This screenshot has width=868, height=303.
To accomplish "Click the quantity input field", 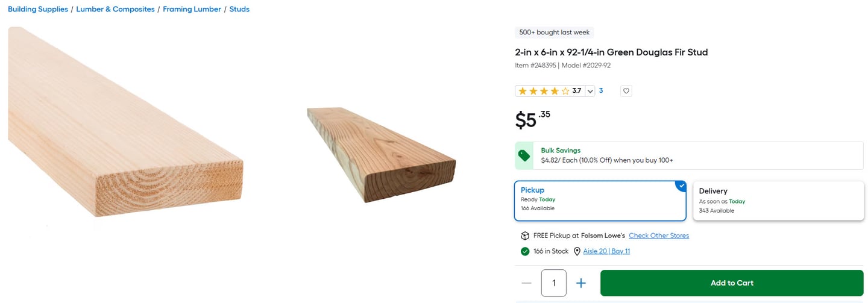I will 554,283.
